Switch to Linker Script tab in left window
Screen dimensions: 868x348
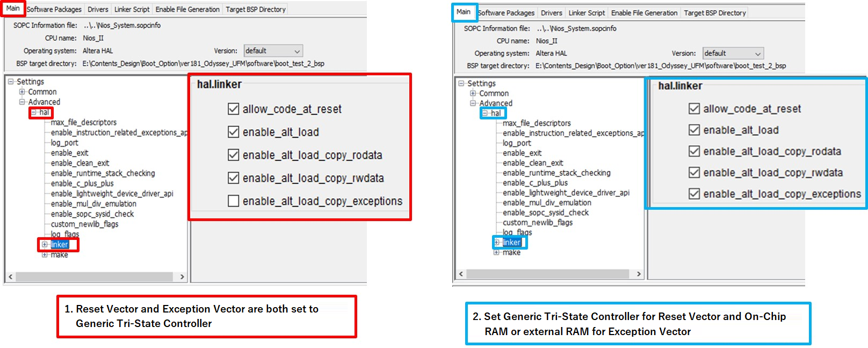click(132, 9)
